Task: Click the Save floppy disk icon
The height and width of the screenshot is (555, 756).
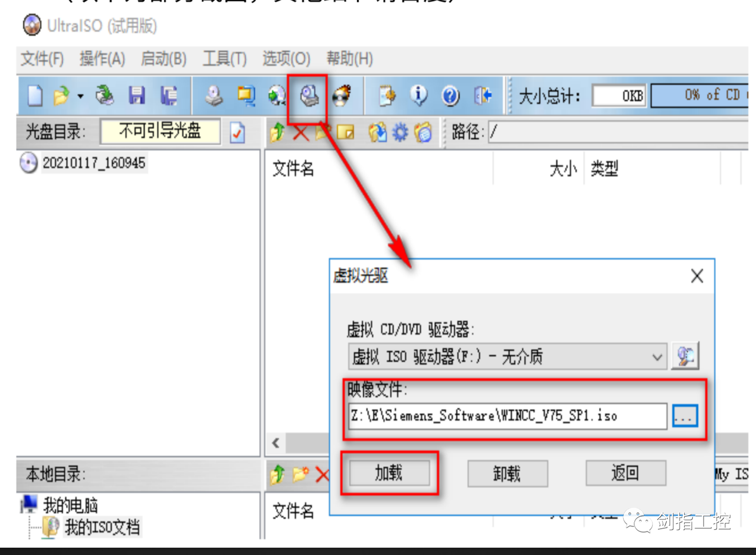Action: [137, 96]
